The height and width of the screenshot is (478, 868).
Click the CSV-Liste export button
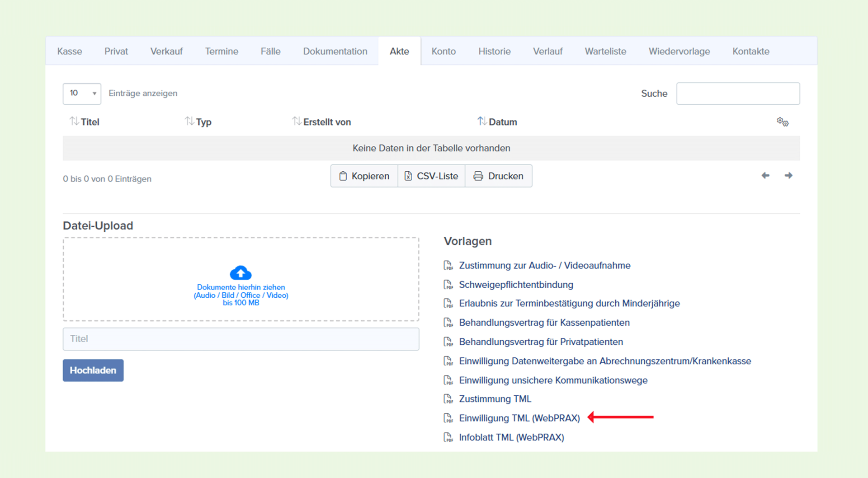pyautogui.click(x=431, y=176)
